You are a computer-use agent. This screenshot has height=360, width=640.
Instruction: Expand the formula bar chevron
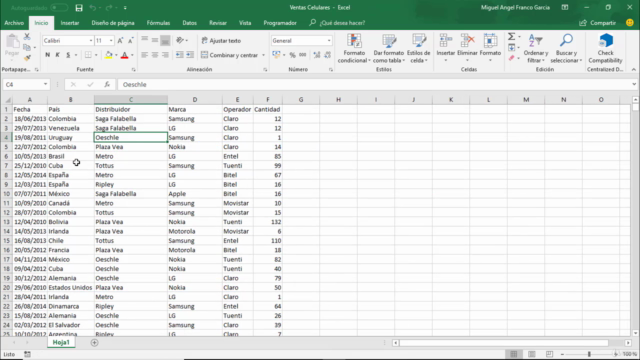tap(634, 84)
